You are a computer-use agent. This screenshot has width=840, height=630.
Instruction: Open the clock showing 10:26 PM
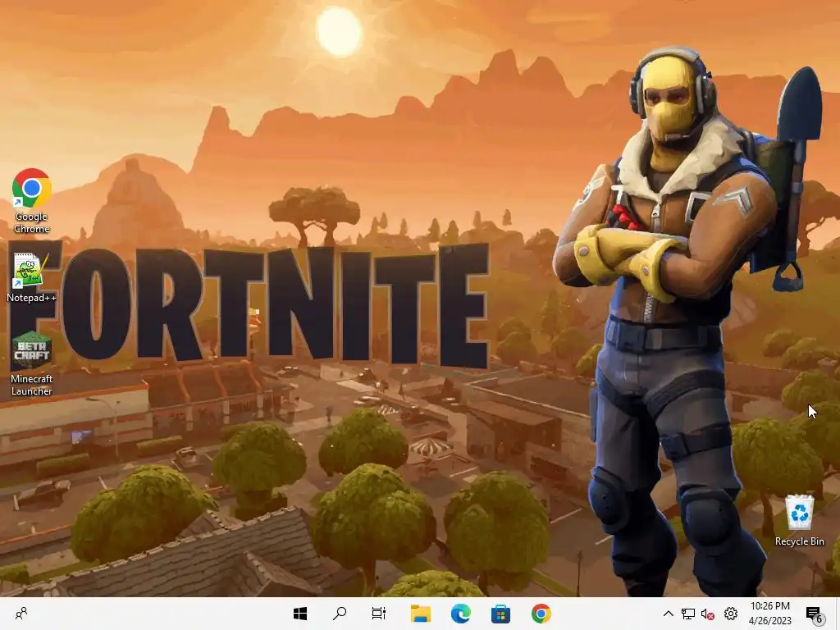click(x=769, y=614)
